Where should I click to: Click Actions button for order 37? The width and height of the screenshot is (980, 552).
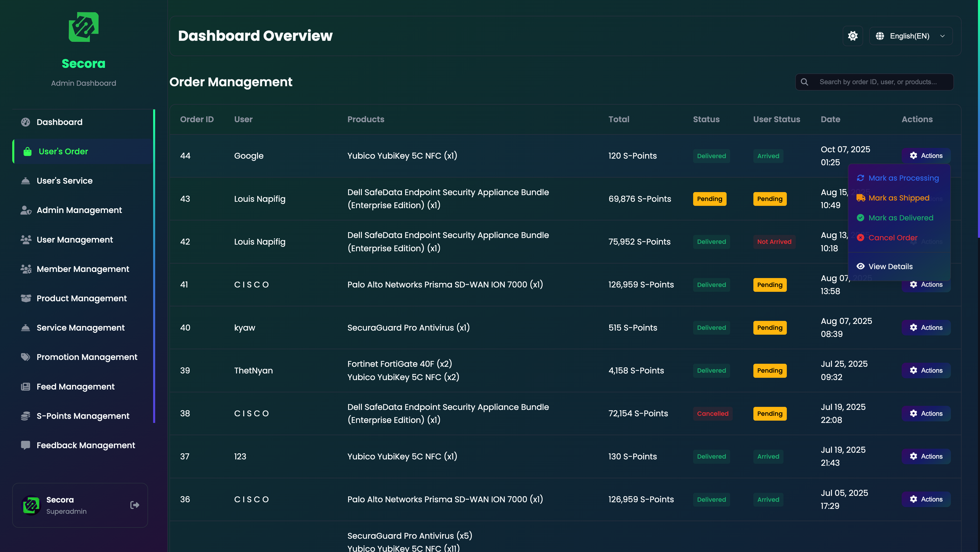pyautogui.click(x=926, y=456)
